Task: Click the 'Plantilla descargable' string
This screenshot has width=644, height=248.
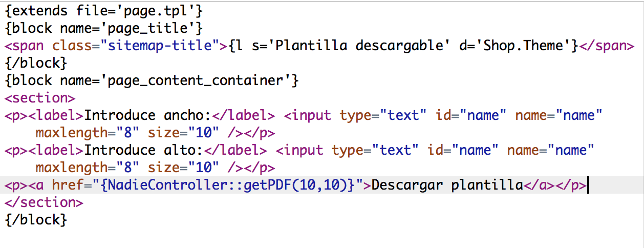Action: pos(351,45)
